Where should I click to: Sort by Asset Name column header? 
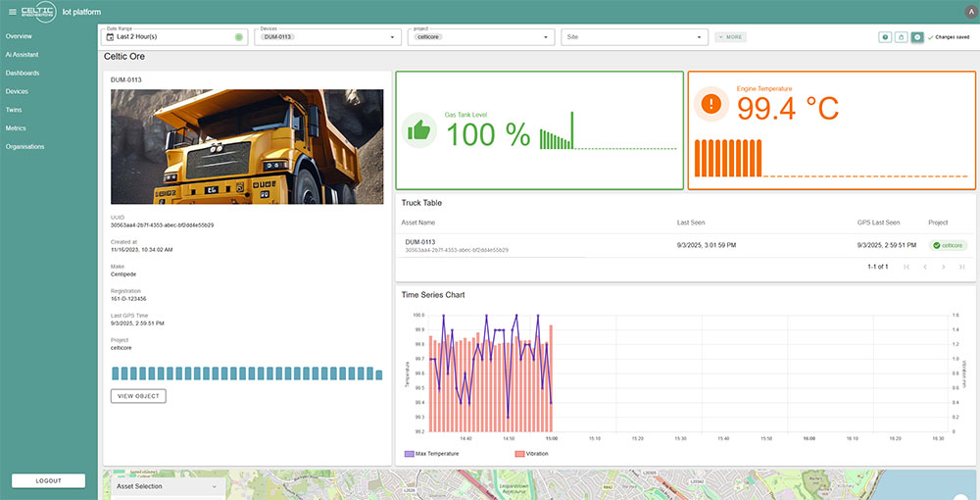coord(418,223)
